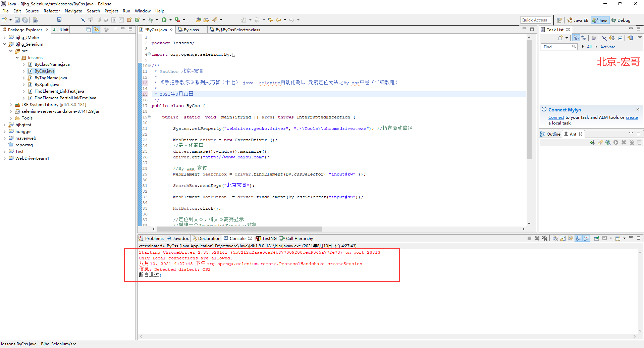Click the New Java Package icon
The height and width of the screenshot is (348, 644).
pos(129,20)
